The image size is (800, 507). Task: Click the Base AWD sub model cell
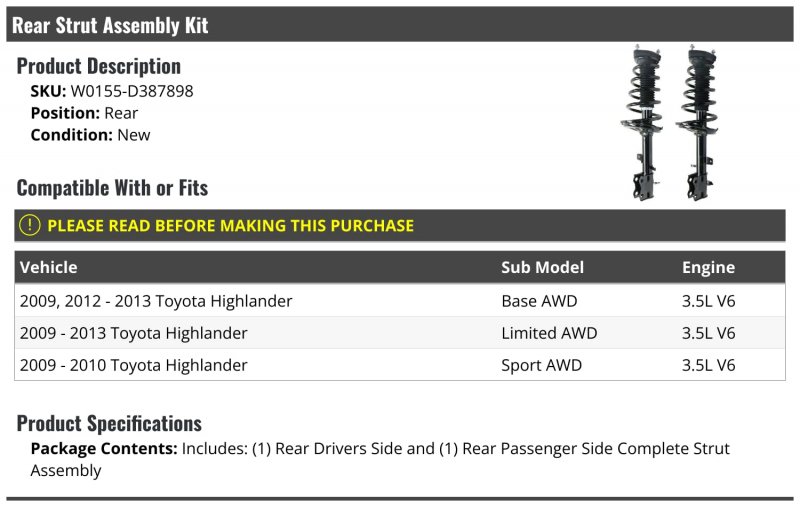539,301
